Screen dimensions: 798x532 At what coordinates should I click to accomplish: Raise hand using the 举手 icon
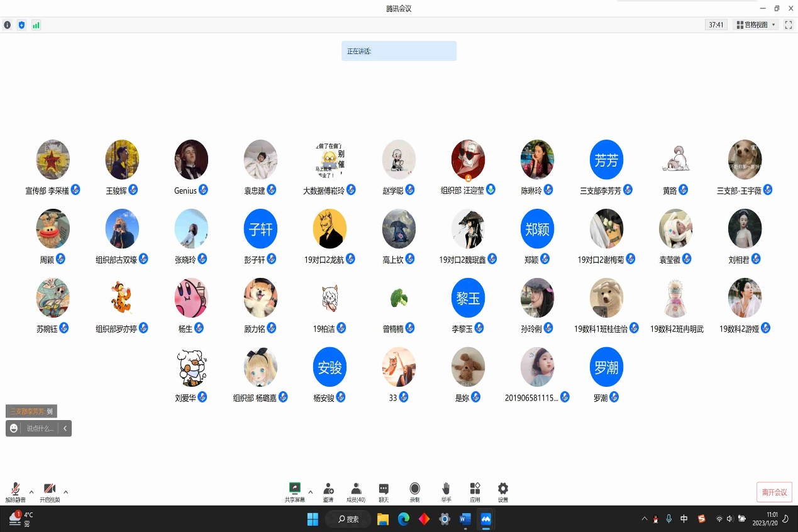pyautogui.click(x=446, y=489)
